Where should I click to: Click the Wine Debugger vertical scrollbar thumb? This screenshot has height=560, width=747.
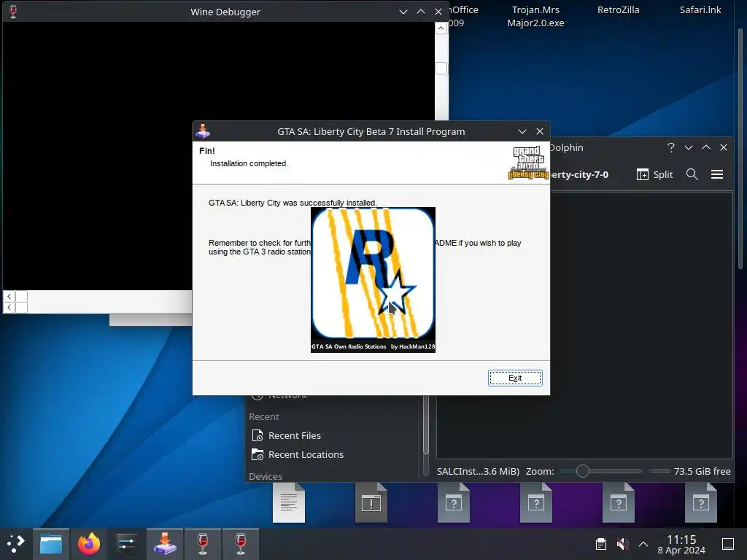[x=441, y=68]
